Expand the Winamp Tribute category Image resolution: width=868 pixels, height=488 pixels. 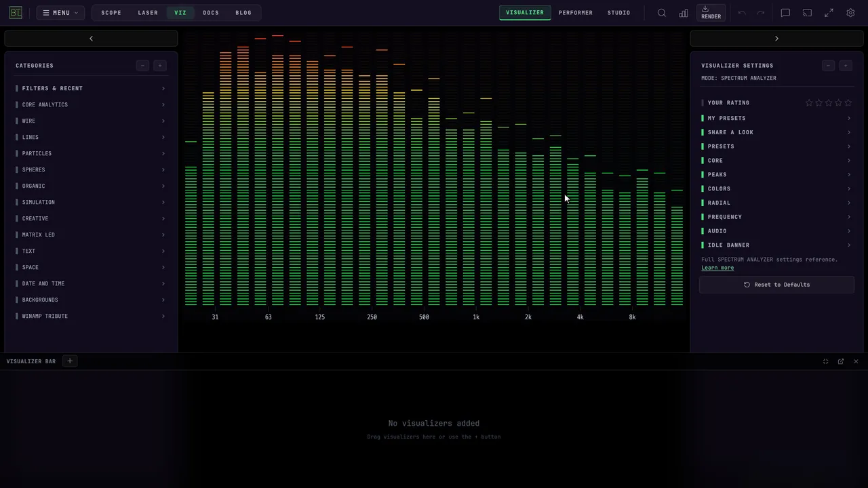(x=91, y=316)
